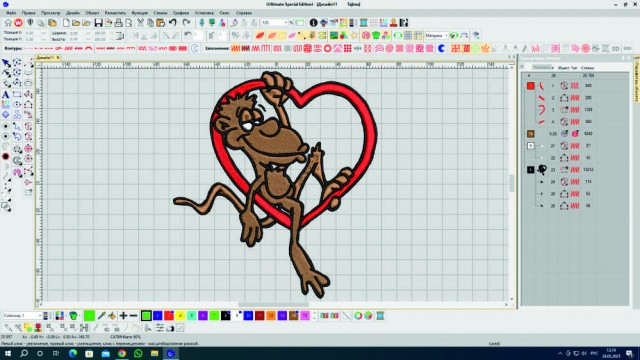Toggle the blue C trim setting icon
Screen dimensions: 640x360
pyautogui.click(x=442, y=49)
